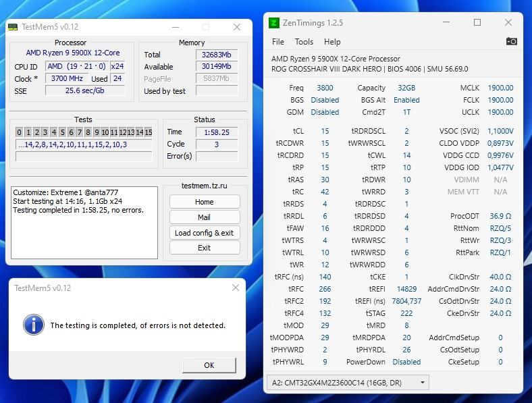Click the Home button in TestMem5
Viewport: 532px width, 403px height.
205,202
